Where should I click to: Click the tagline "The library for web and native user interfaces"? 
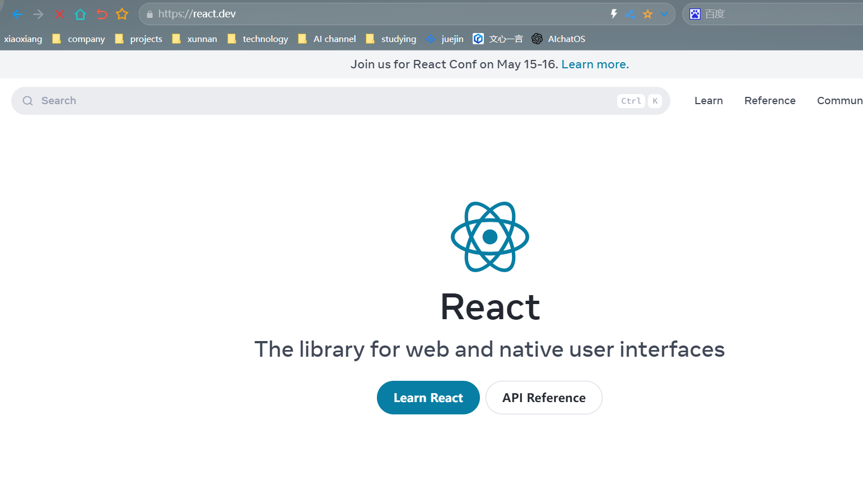click(x=489, y=349)
